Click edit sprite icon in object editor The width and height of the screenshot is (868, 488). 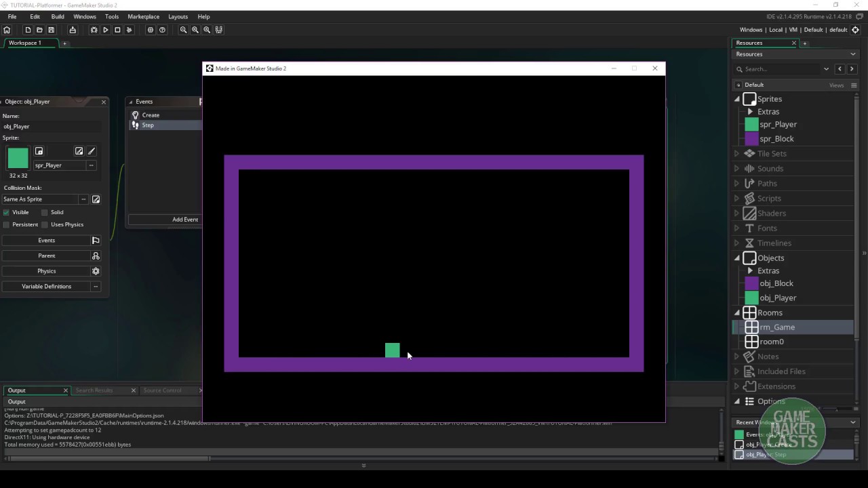[79, 151]
